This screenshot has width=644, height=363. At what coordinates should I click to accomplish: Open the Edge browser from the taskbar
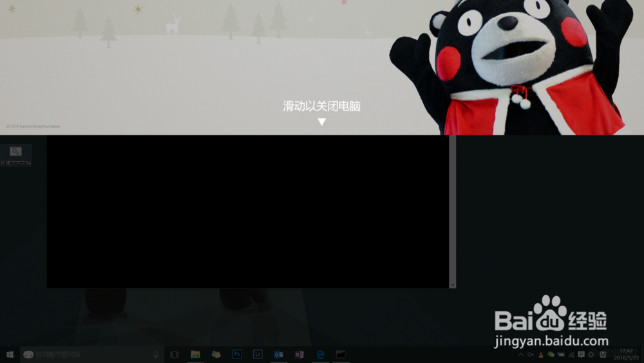(320, 355)
